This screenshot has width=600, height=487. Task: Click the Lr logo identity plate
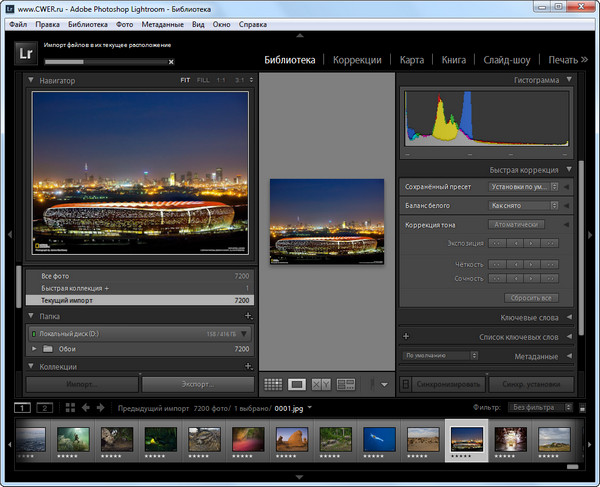tap(25, 53)
